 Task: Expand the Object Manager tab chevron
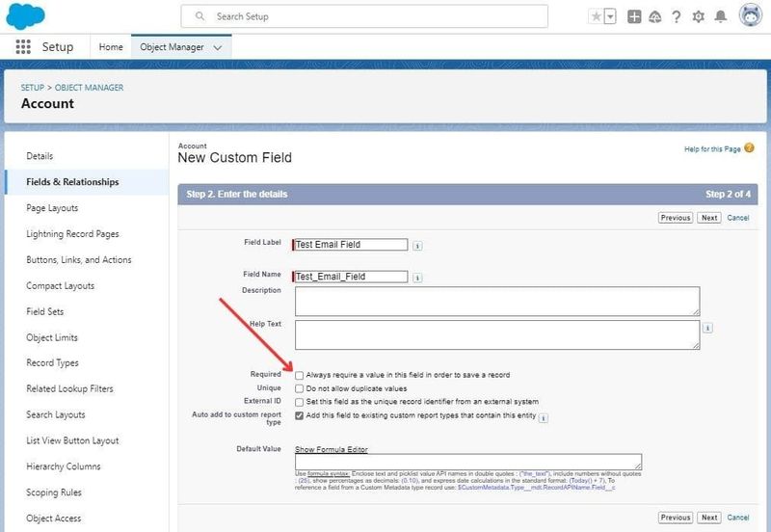218,47
